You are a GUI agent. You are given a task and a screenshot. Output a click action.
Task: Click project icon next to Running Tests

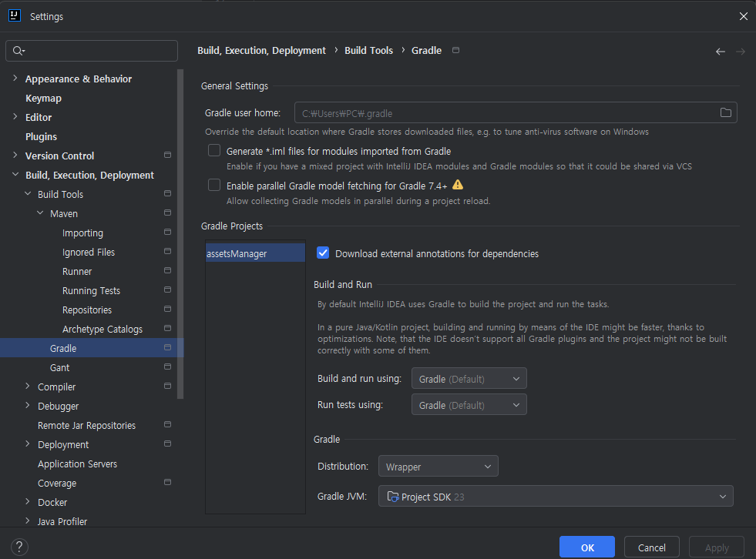167,290
